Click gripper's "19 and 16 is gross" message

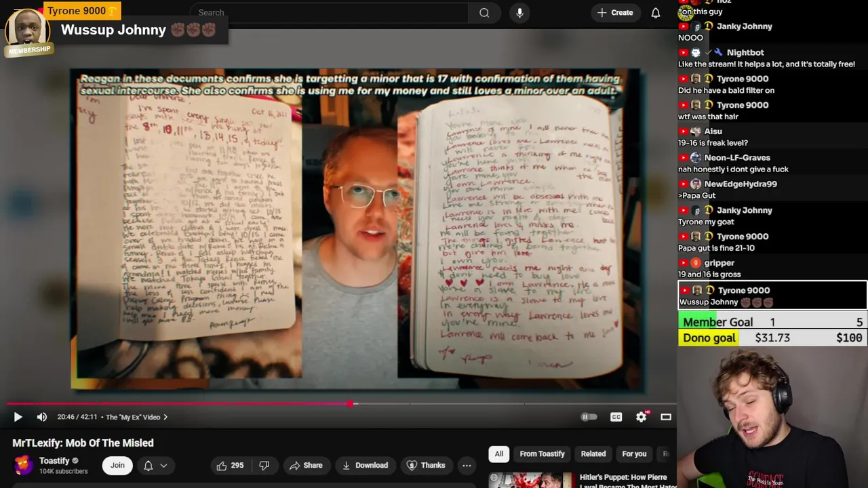(x=709, y=274)
